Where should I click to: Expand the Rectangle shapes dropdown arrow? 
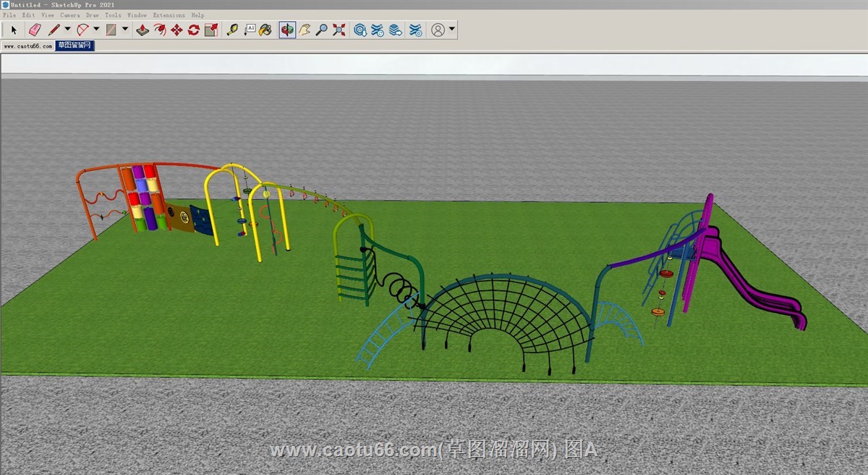[x=125, y=30]
